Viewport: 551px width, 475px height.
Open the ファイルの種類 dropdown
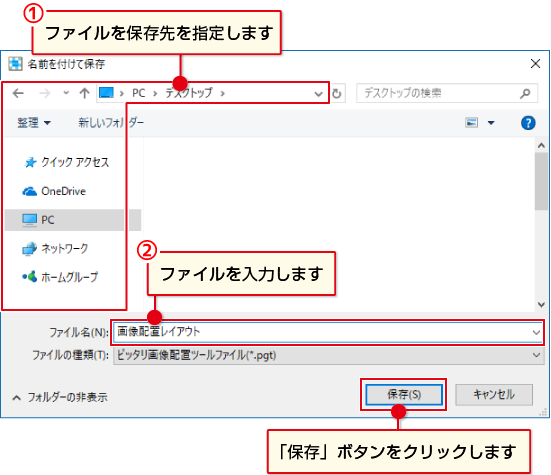coord(329,355)
